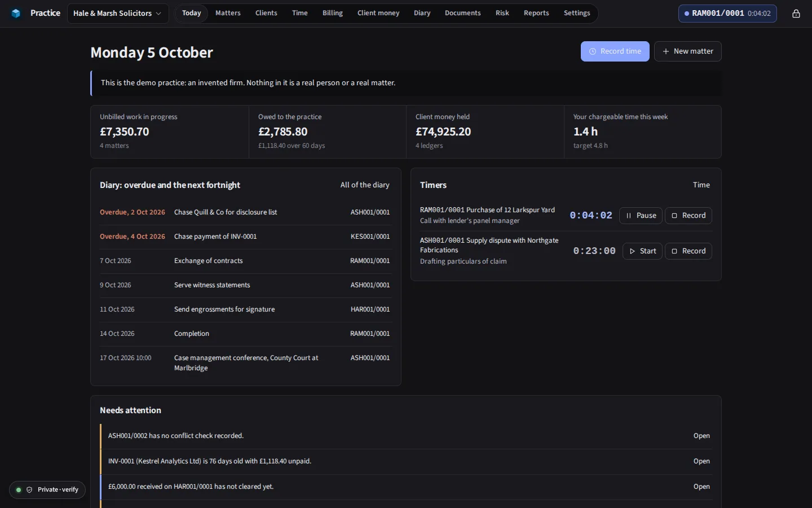Viewport: 812px width, 508px height.
Task: Open the Client money tab
Action: [378, 13]
